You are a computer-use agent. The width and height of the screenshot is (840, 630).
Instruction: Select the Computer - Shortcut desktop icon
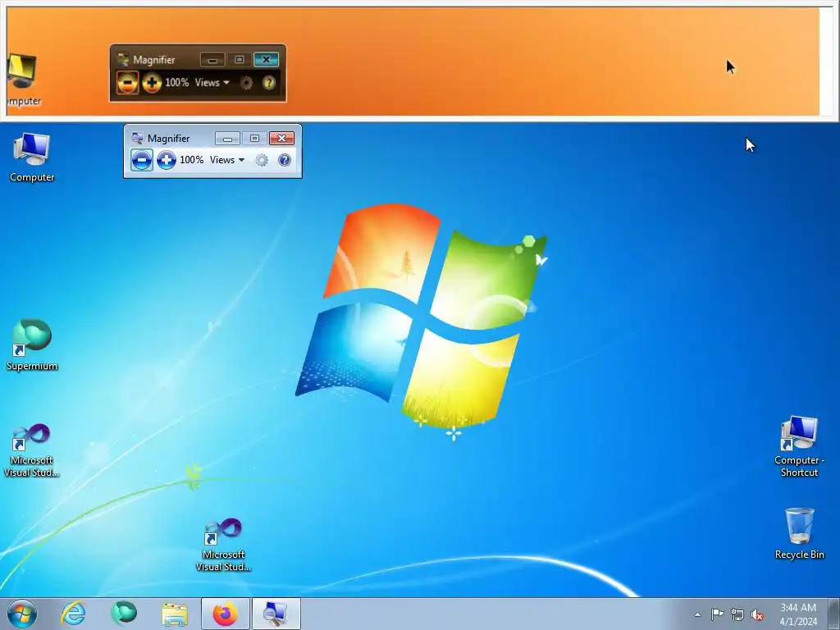point(799,447)
